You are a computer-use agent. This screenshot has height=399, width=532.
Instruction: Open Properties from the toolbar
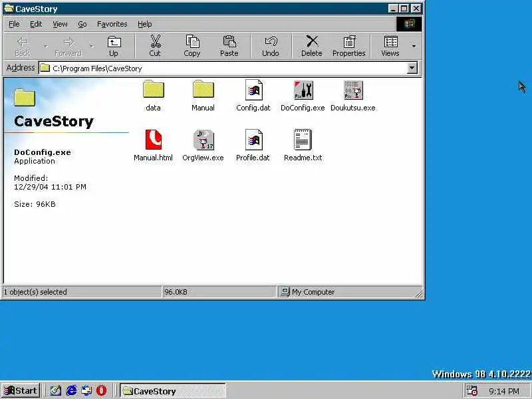point(348,46)
